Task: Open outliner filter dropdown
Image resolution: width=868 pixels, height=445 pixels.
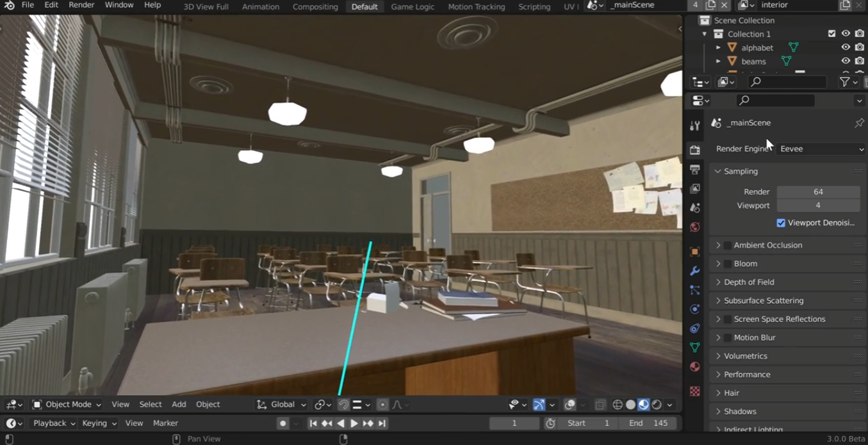Action: (848, 82)
